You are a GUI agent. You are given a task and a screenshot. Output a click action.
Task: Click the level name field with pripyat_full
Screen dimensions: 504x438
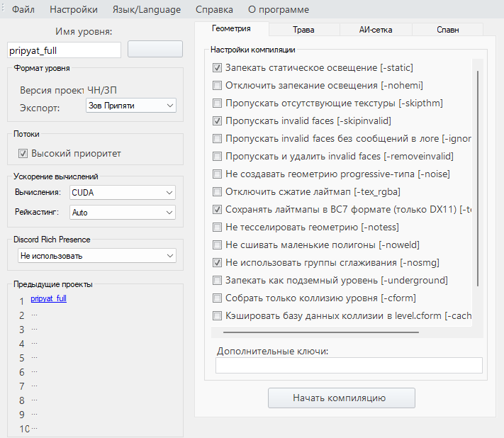coord(64,50)
